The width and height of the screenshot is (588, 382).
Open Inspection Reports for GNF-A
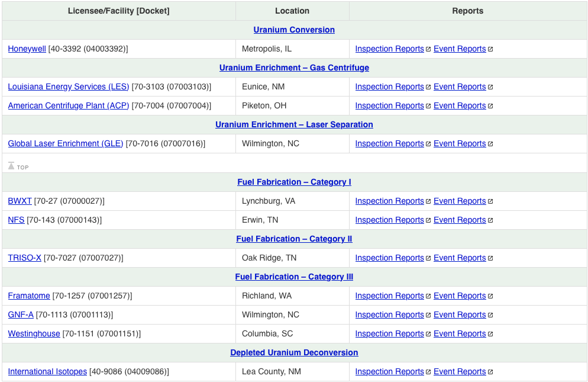pyautogui.click(x=390, y=314)
